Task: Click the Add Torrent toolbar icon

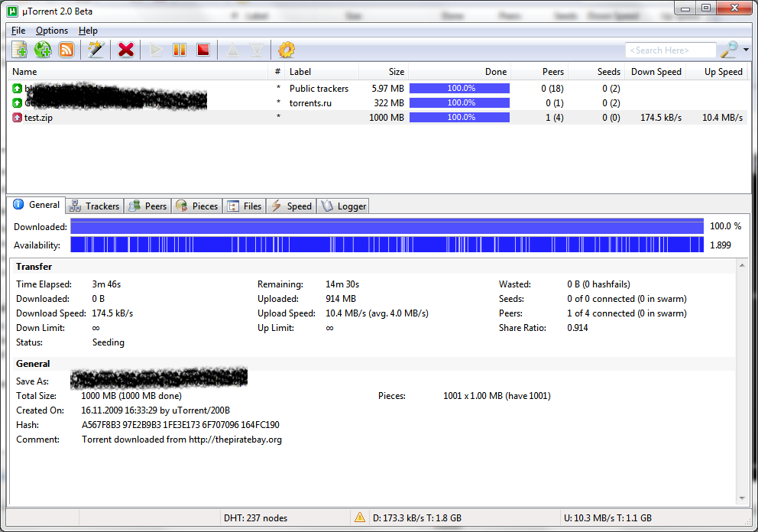Action: pyautogui.click(x=19, y=50)
